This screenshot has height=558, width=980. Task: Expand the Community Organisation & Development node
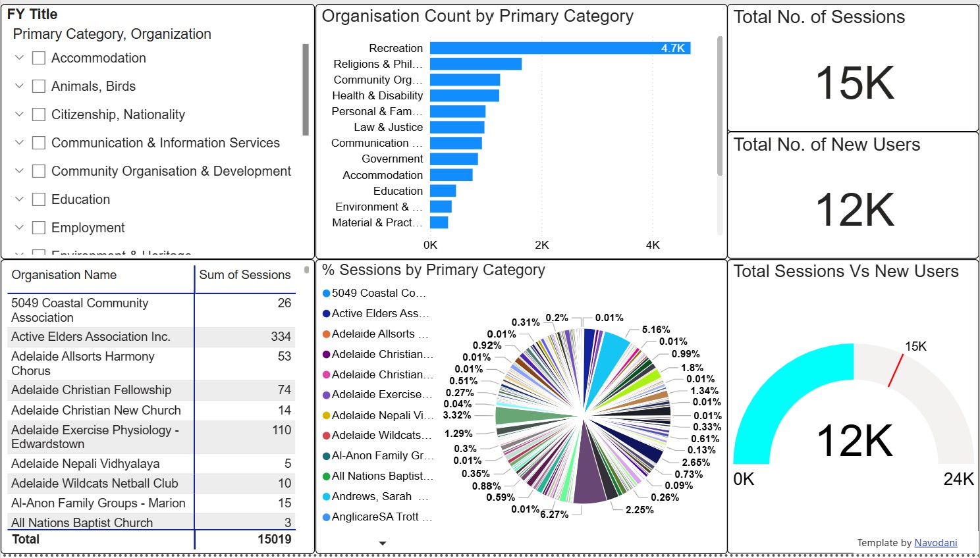19,171
